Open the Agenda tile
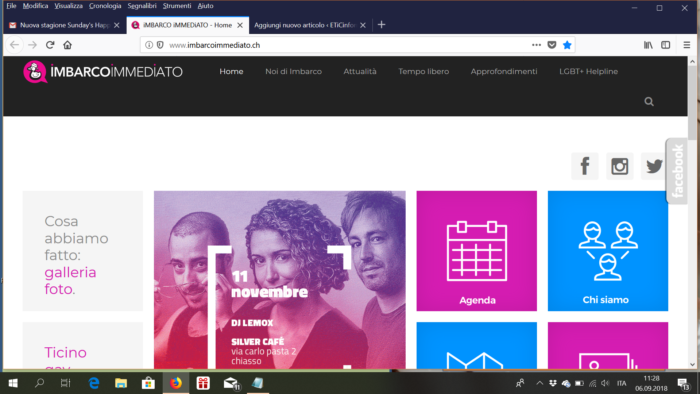Viewport: 700px width, 394px height. (x=476, y=251)
